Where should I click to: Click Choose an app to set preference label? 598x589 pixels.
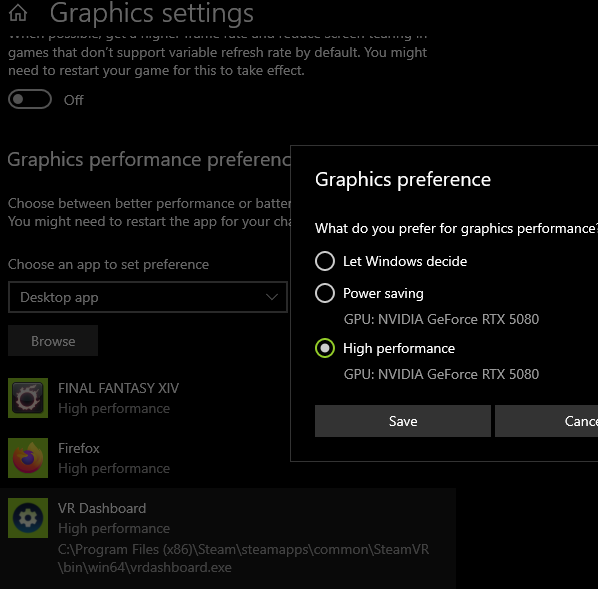click(108, 264)
